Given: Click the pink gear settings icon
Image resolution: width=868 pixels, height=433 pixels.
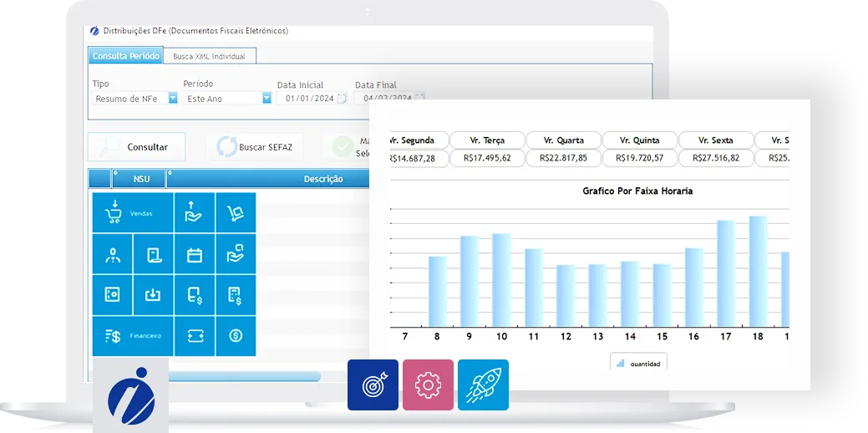Looking at the screenshot, I should (x=428, y=385).
